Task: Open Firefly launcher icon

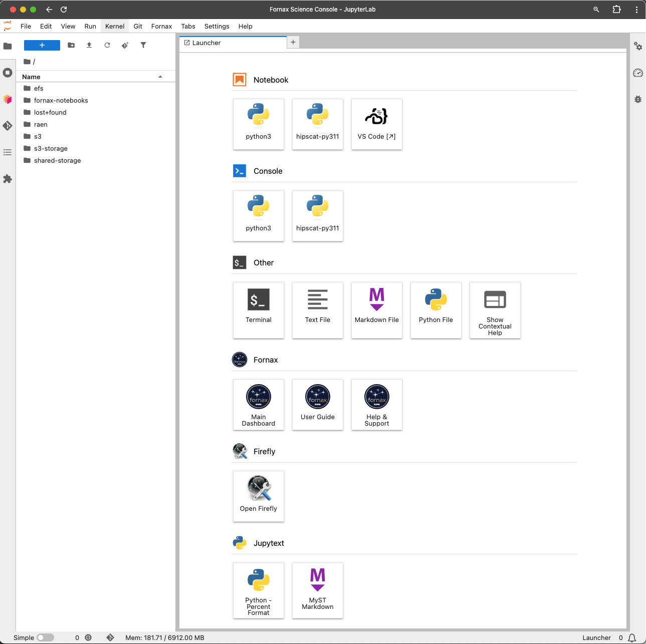Action: pyautogui.click(x=258, y=496)
